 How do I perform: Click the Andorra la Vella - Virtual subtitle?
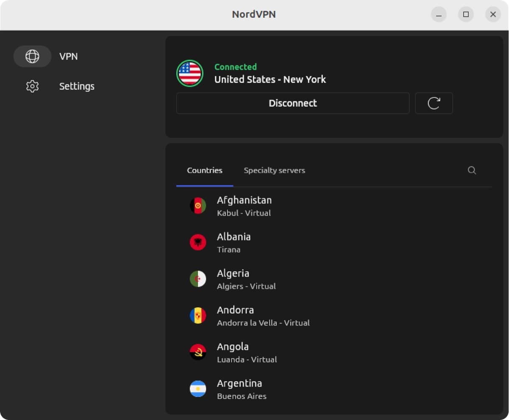tap(263, 323)
